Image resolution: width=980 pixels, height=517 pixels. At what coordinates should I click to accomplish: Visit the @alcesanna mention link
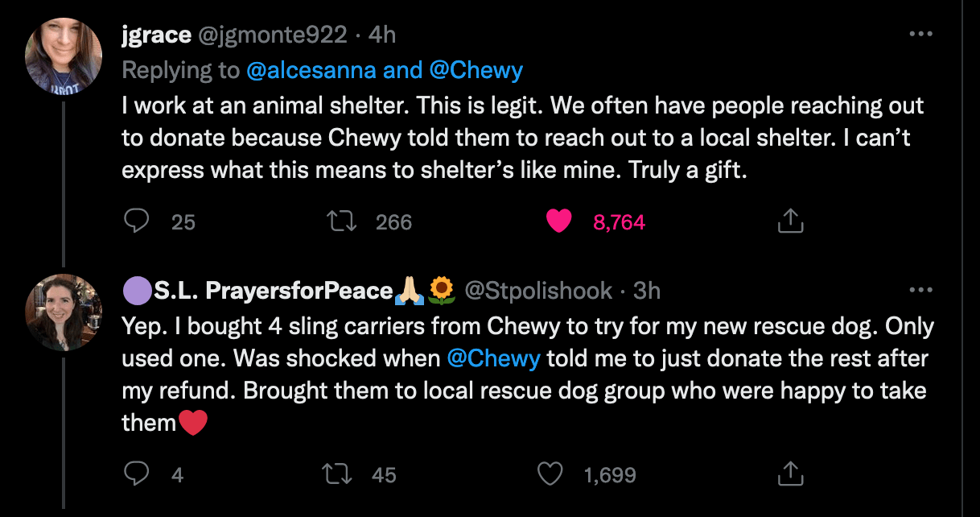311,71
